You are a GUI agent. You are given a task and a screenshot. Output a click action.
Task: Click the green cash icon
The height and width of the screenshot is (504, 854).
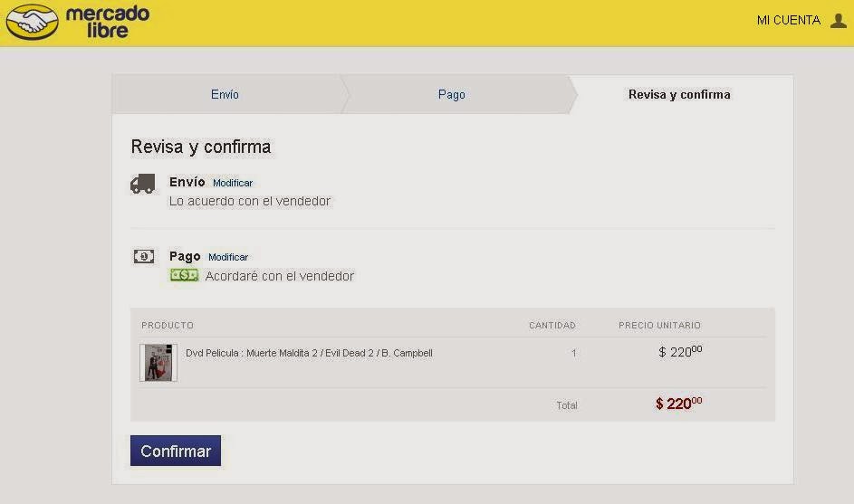[184, 275]
